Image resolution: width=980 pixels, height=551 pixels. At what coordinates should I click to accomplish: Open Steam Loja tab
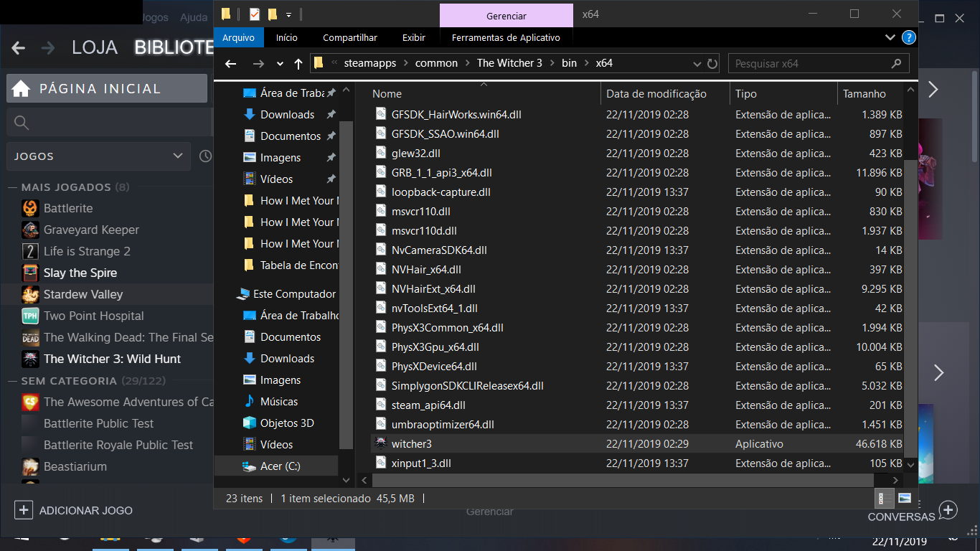95,48
